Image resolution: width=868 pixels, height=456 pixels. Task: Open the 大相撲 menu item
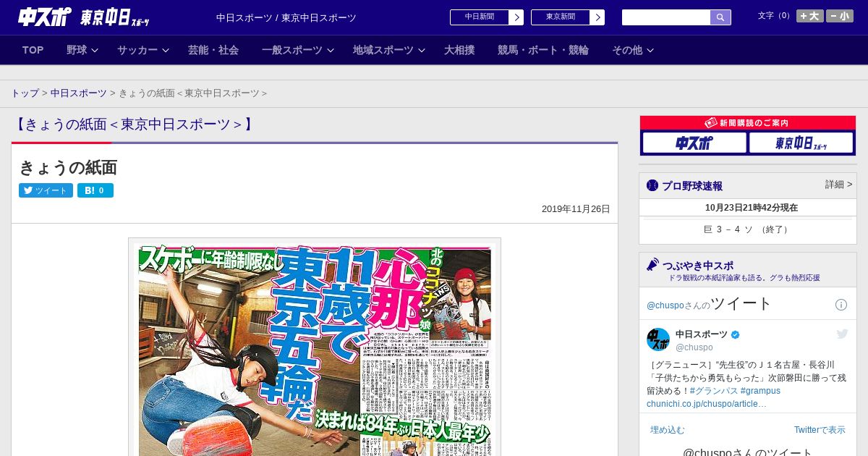(459, 50)
